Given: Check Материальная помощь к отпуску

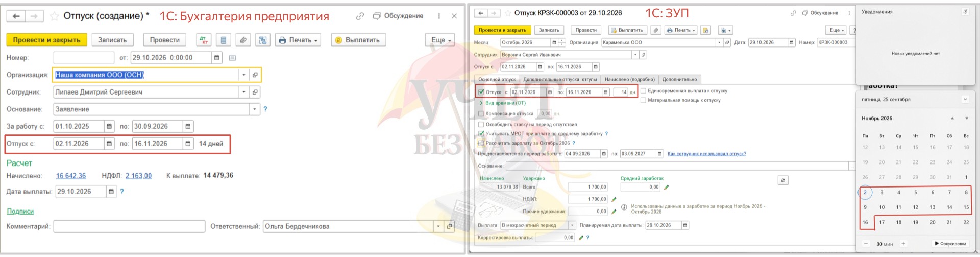Looking at the screenshot, I should point(643,100).
